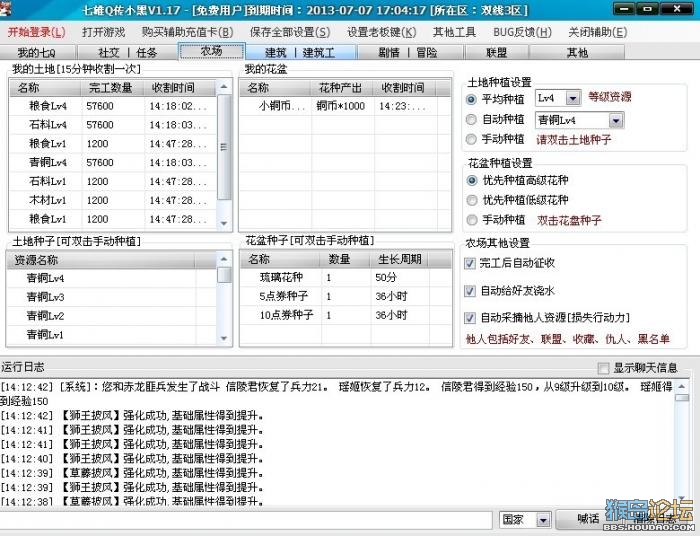The width and height of the screenshot is (700, 536).
Task: Click 购买辅助充值卡(B) menu
Action: point(188,32)
